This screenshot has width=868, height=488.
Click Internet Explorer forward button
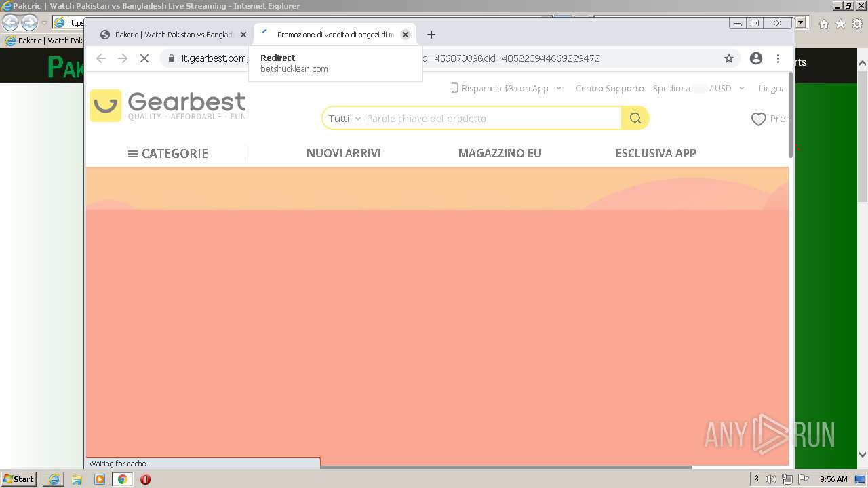[x=29, y=22]
